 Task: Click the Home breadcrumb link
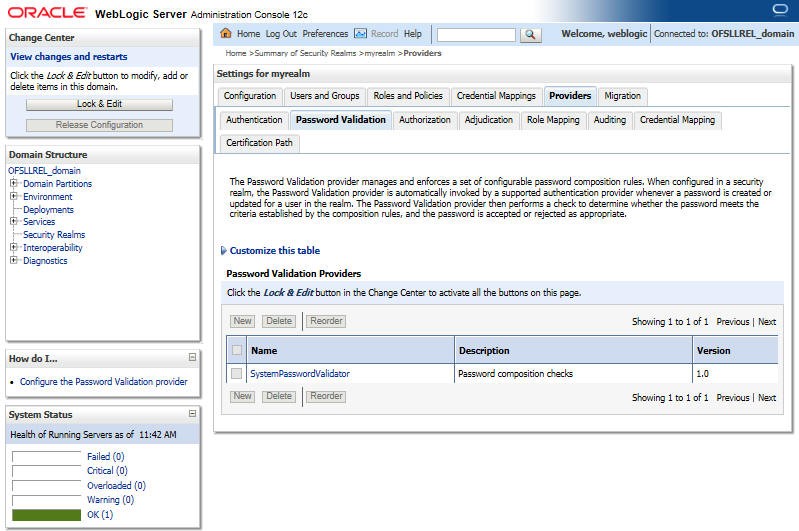[x=236, y=53]
